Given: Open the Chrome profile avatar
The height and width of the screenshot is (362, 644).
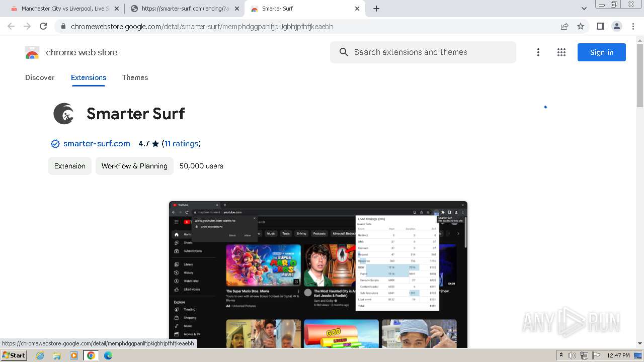Looking at the screenshot, I should (x=616, y=26).
